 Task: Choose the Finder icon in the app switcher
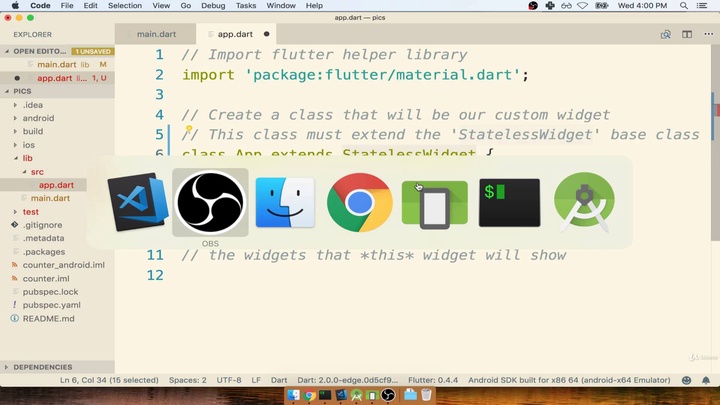click(285, 203)
